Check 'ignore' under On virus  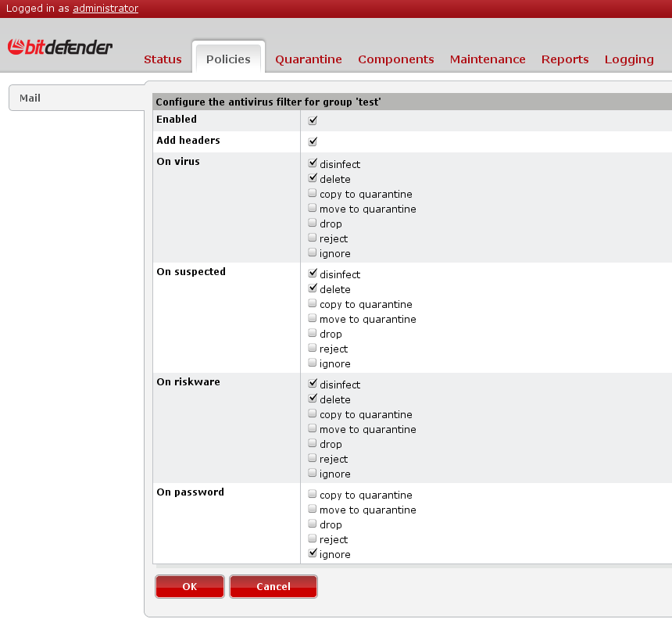coord(313,252)
